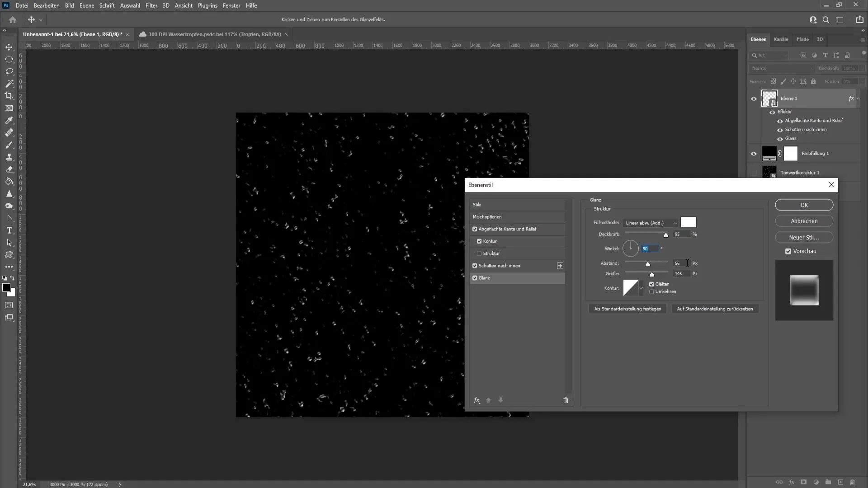Open Move tool preset dropdown arrow

pos(41,20)
